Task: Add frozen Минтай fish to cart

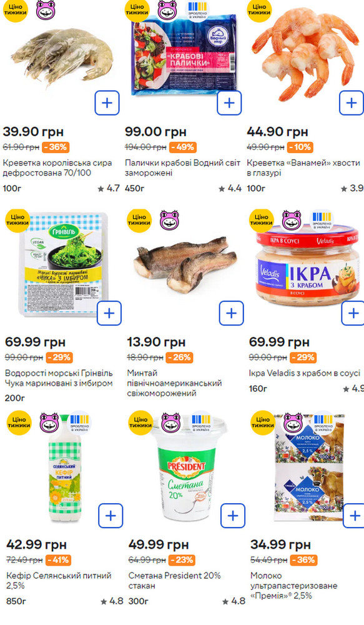Action: [232, 313]
